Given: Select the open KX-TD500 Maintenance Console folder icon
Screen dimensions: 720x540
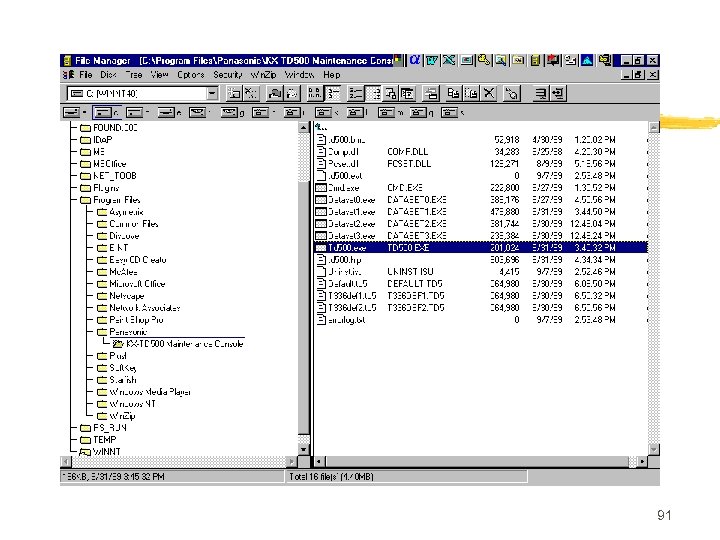Looking at the screenshot, I should 118,343.
